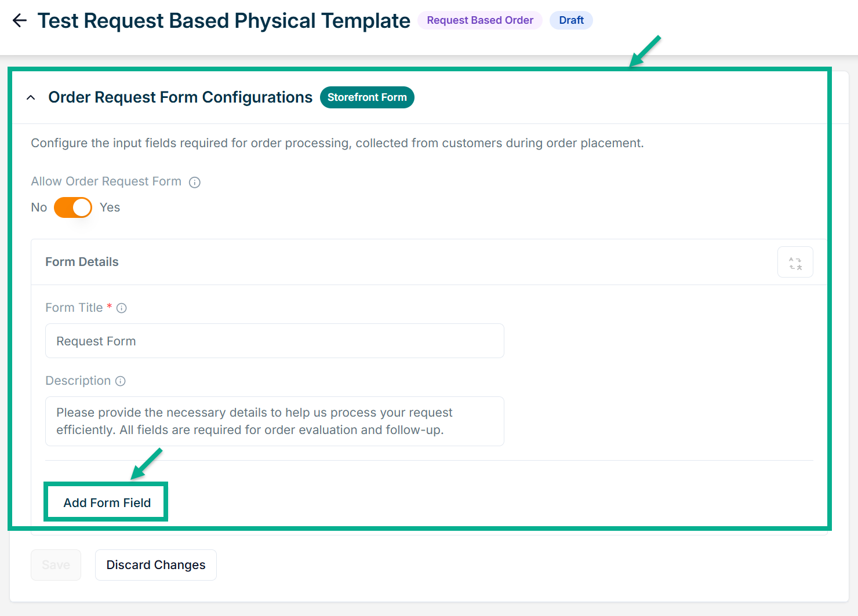Click the Add Form Field button
Screen dimensions: 858x616
pyautogui.click(x=107, y=502)
